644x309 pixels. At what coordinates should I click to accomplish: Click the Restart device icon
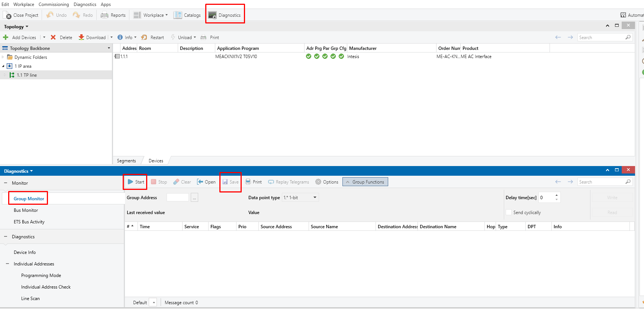coord(144,38)
